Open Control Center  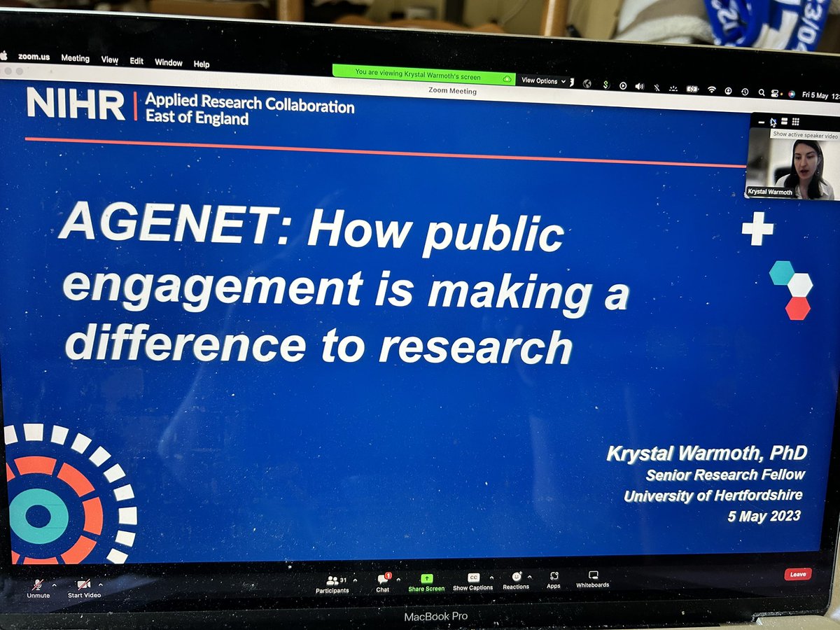pyautogui.click(x=775, y=93)
